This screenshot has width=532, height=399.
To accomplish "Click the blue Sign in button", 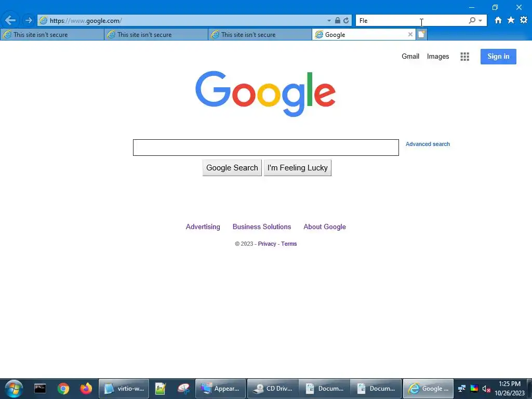I will 498,56.
